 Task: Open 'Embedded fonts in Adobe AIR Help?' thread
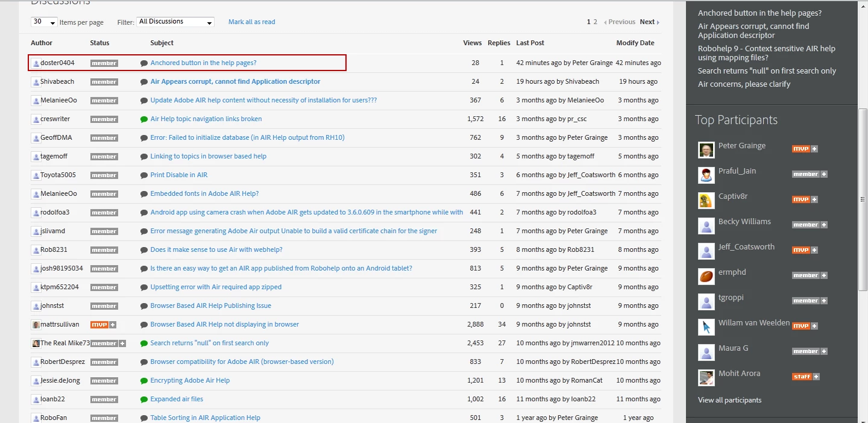(204, 193)
